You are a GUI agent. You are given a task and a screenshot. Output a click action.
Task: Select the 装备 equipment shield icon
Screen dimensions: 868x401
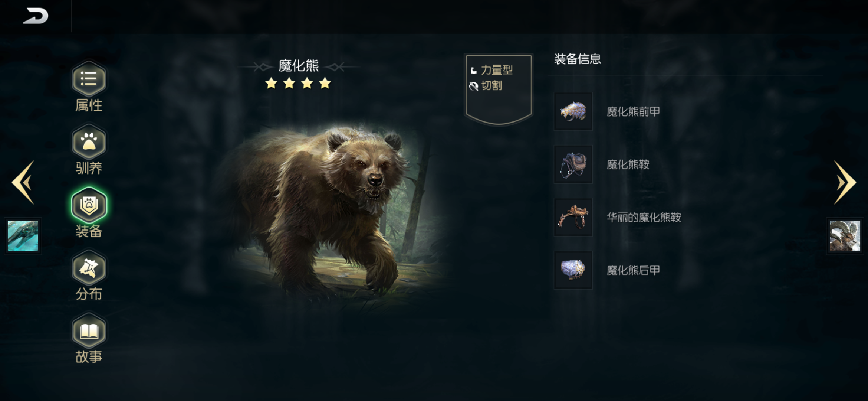89,205
